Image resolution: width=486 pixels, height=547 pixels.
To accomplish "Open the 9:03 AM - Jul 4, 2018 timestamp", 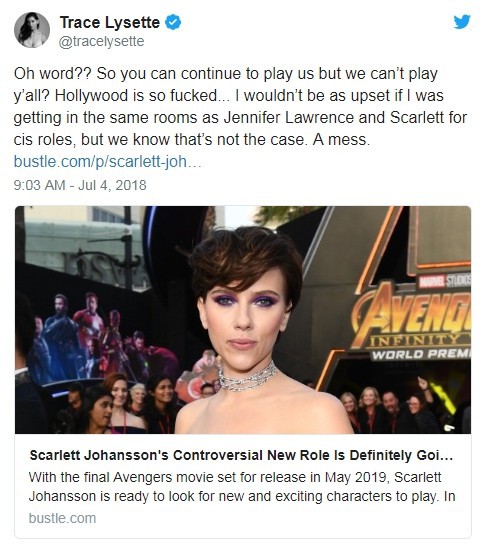I will (x=80, y=185).
